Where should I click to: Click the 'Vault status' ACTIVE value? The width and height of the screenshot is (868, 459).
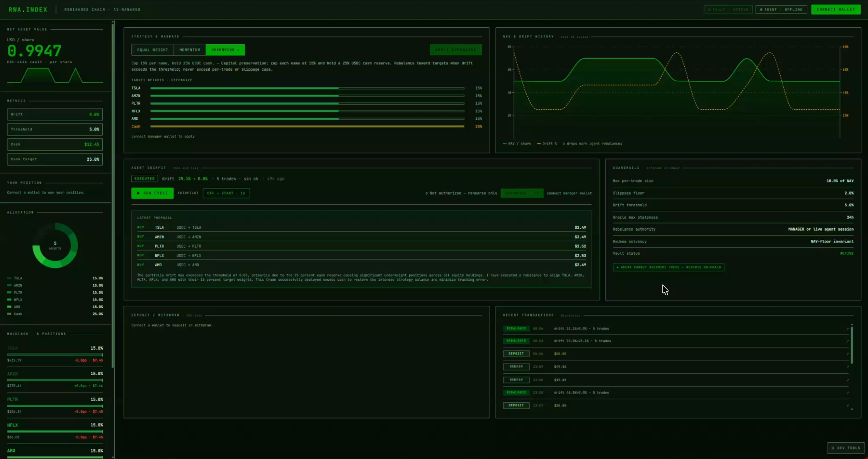click(846, 253)
